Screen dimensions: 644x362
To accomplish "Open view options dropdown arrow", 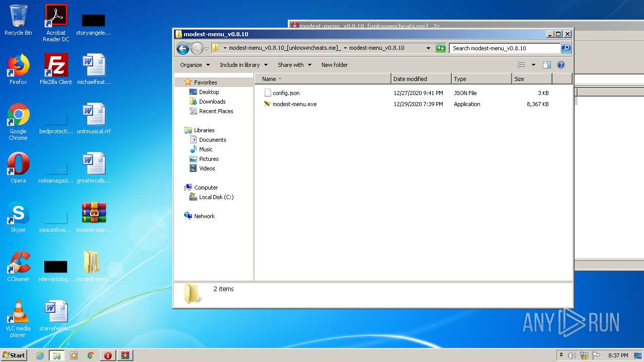I will (533, 65).
